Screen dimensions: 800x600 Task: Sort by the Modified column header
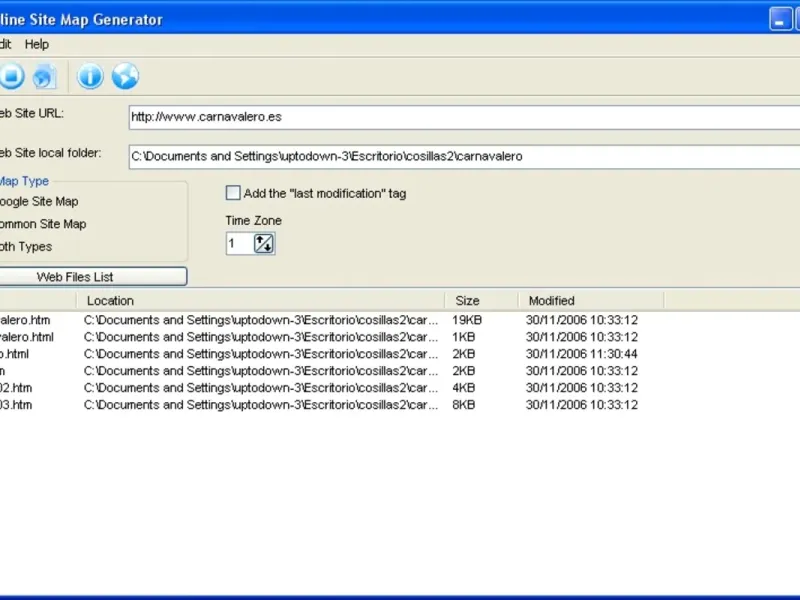pyautogui.click(x=591, y=301)
